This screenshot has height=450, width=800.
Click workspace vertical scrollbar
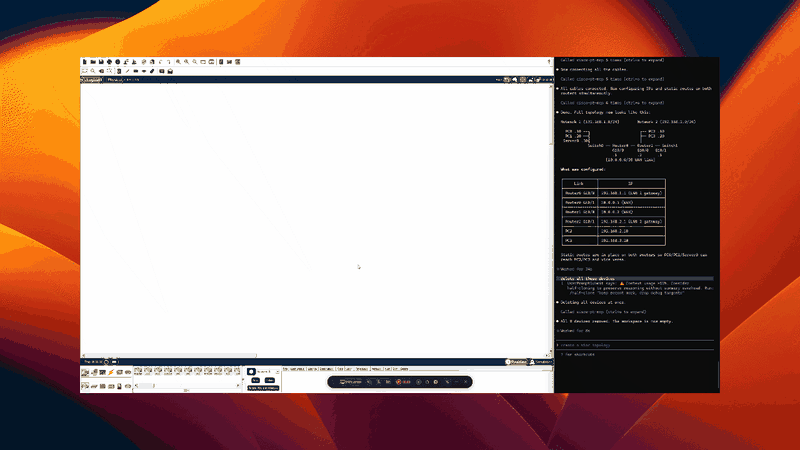click(551, 218)
